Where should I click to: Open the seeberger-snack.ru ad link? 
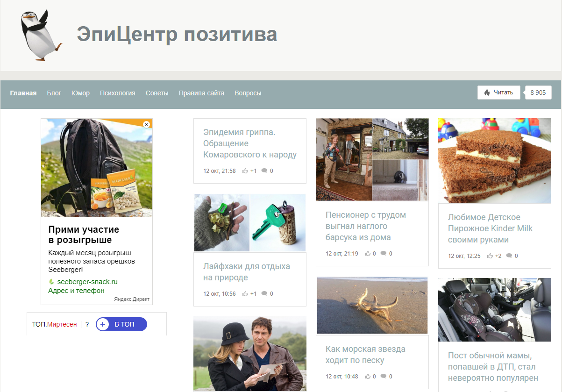(87, 282)
